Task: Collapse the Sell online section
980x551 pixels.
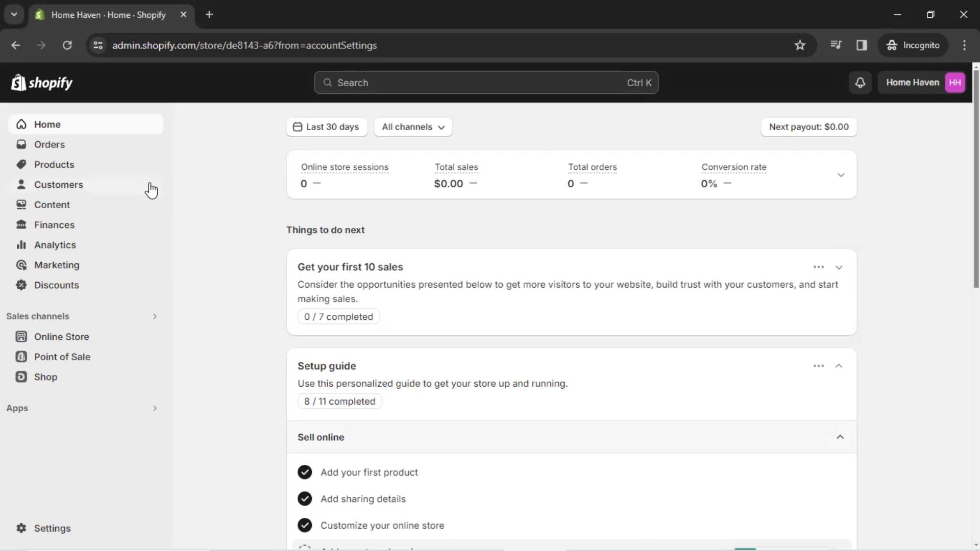Action: click(840, 437)
